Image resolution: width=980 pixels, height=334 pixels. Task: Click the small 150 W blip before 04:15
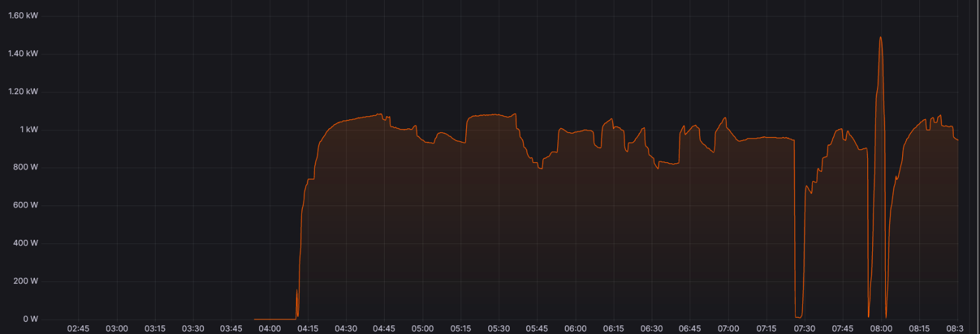pos(297,291)
